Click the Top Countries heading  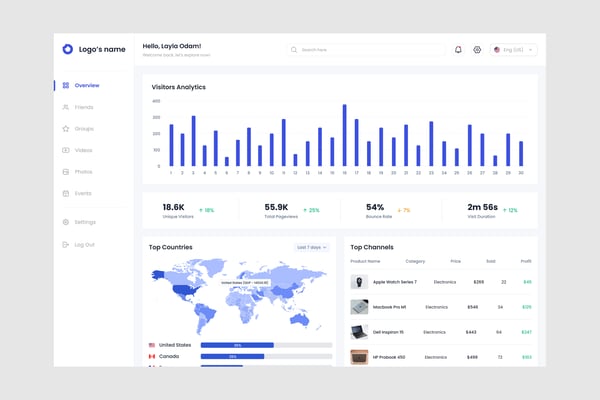point(171,247)
